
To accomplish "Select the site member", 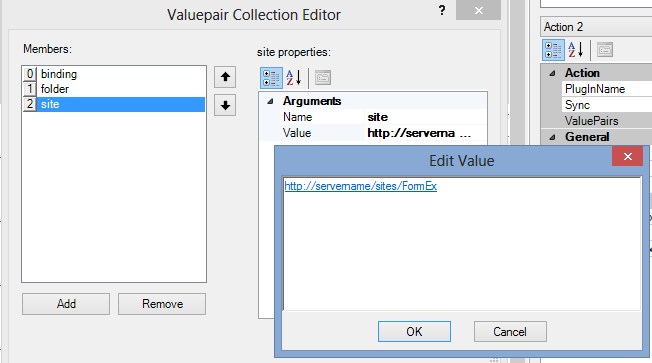I will click(114, 104).
